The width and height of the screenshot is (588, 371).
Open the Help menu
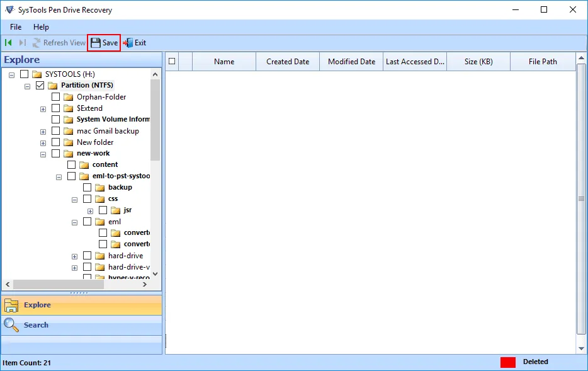(42, 27)
